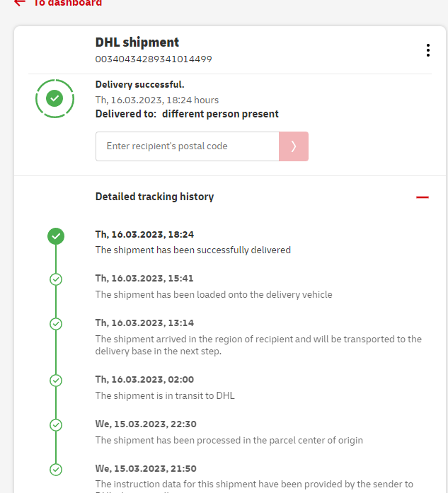This screenshot has width=448, height=493.
Task: Select the 'in transit to DHL' entry
Action: [x=165, y=395]
